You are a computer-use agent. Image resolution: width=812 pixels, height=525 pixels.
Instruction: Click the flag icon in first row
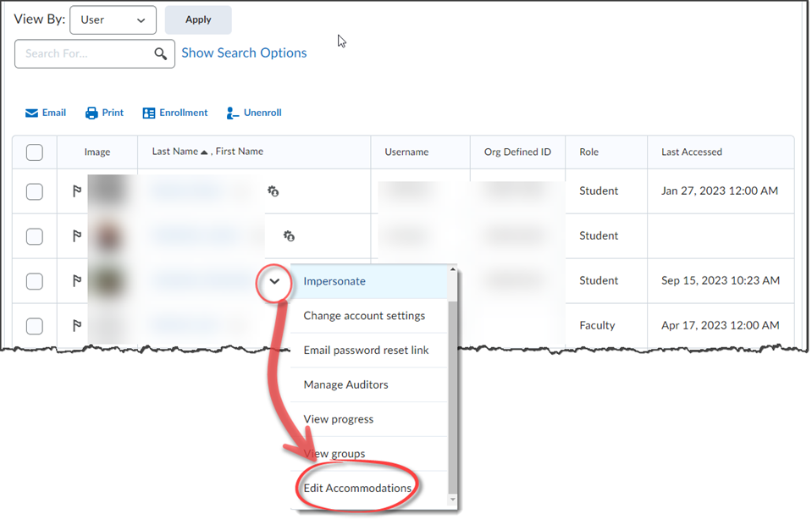click(x=76, y=191)
